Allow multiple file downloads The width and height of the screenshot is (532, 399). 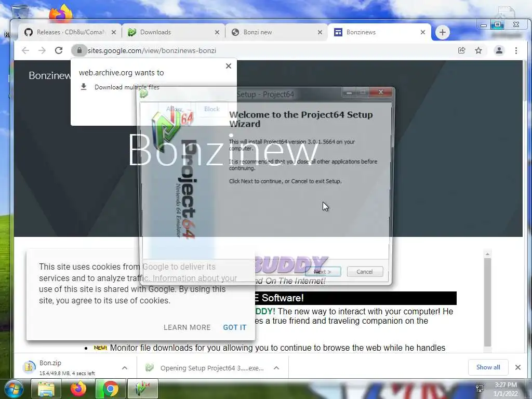click(x=175, y=109)
